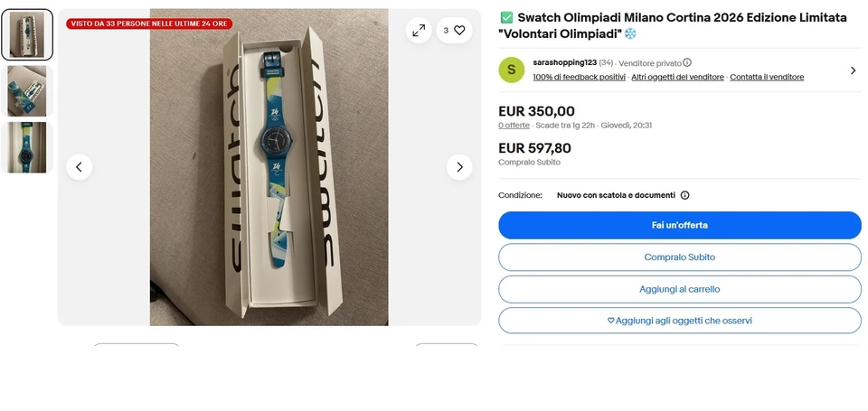This screenshot has height=411, width=868.
Task: Click Aggiungi agli oggetti che osservi
Action: click(x=680, y=321)
